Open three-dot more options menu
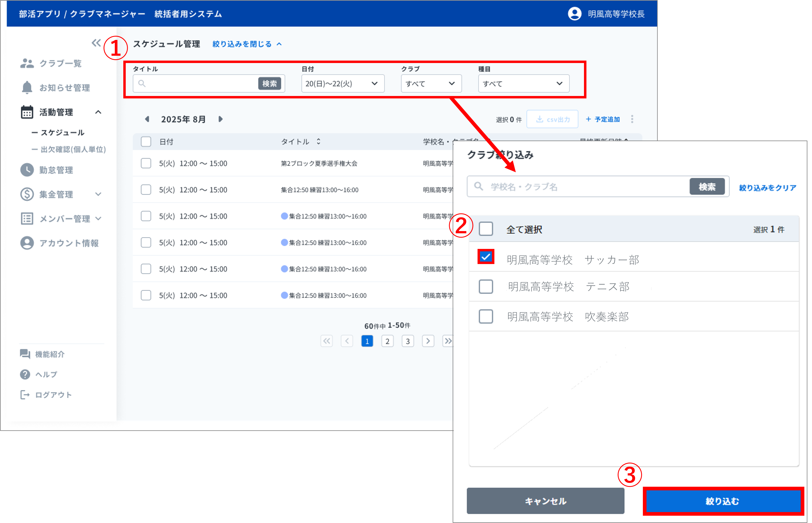 632,119
